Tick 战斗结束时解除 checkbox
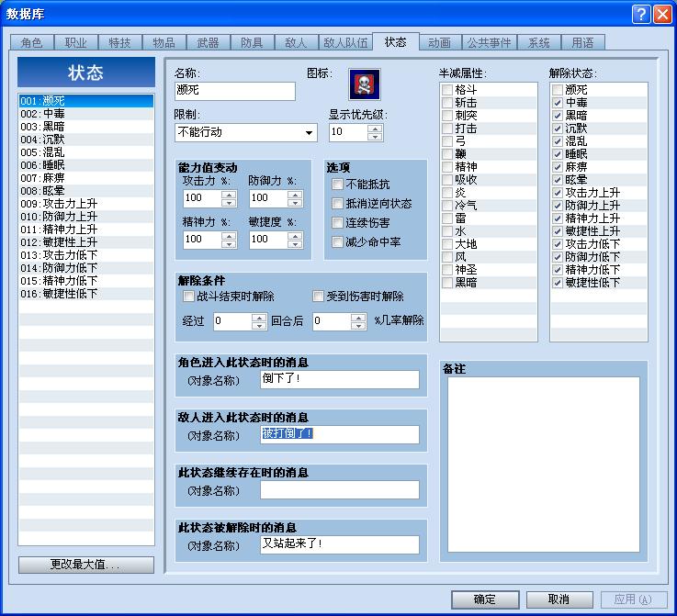 [x=188, y=297]
